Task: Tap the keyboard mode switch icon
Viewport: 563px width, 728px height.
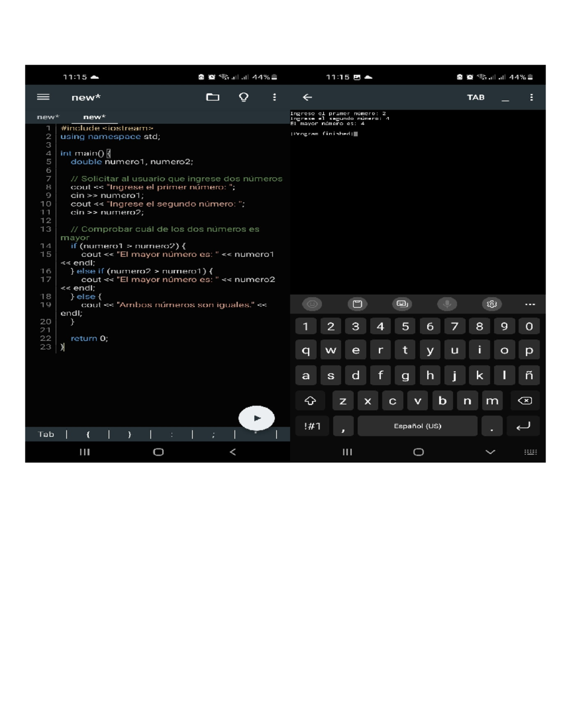Action: point(402,304)
